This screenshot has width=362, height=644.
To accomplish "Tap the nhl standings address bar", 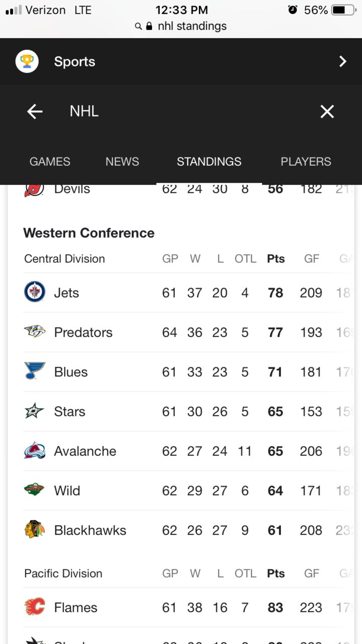I will click(181, 26).
